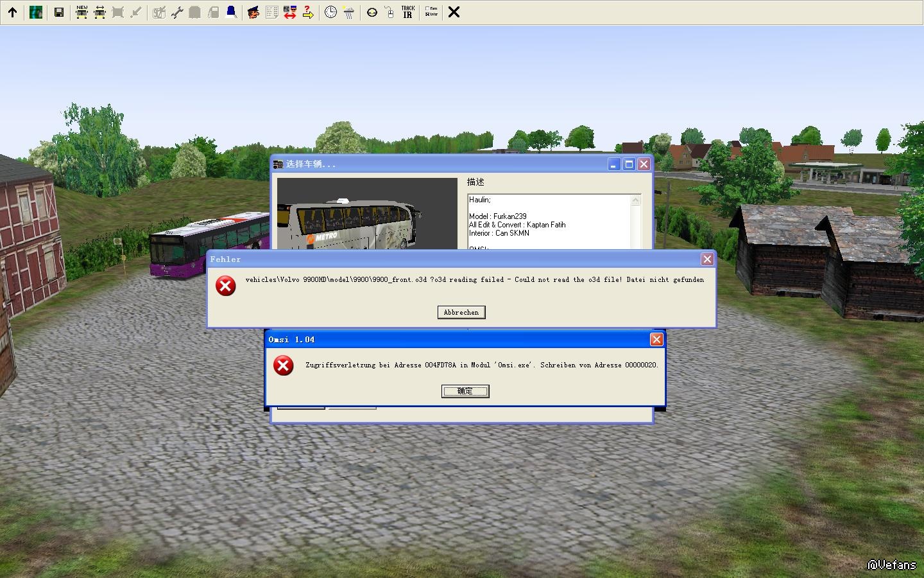924x578 pixels.
Task: Toggle the small checkbox options icon
Action: 431,12
